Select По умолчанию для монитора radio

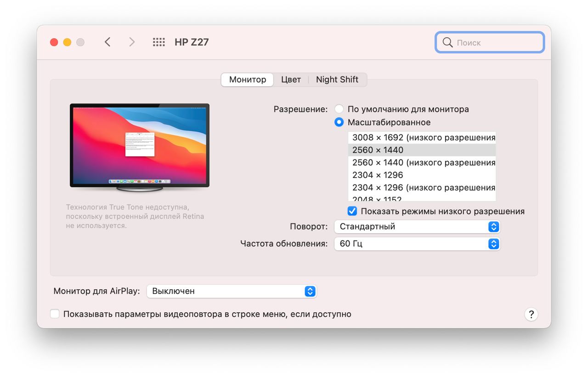point(339,109)
